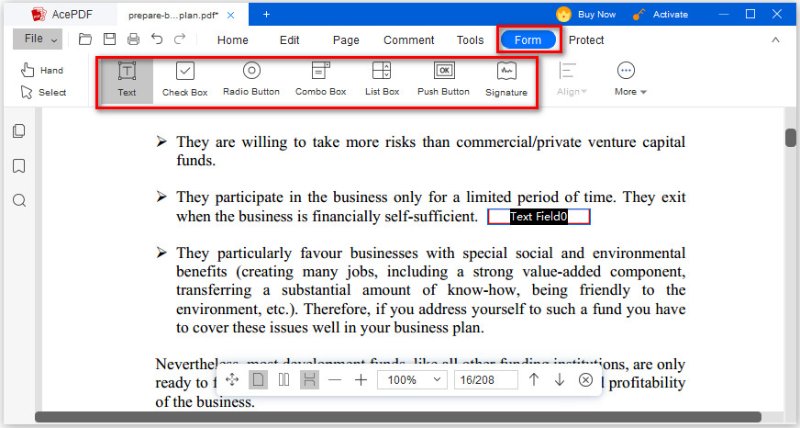Select the Form tab
The width and height of the screenshot is (800, 428).
528,40
